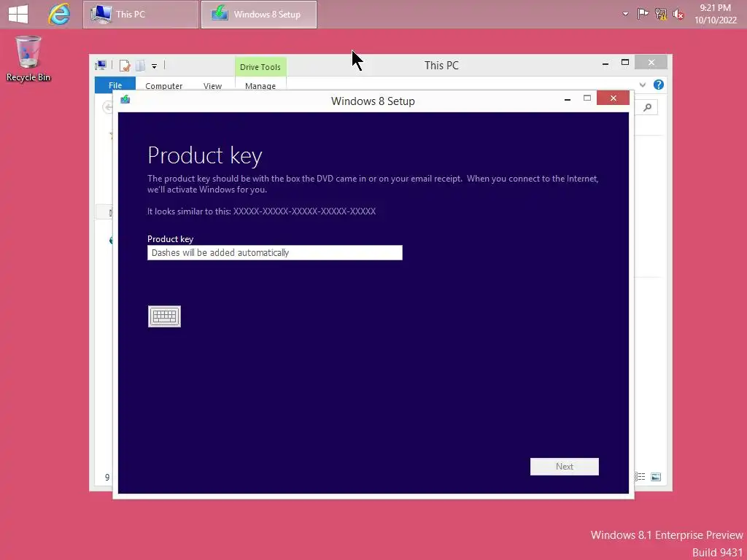Click the muted volume tray icon
This screenshot has height=560, width=747.
pos(678,15)
